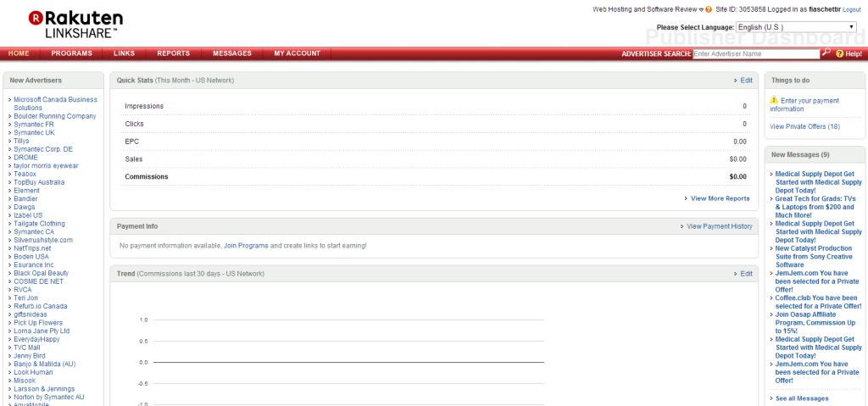Open View Private Offers (18)

click(x=805, y=127)
